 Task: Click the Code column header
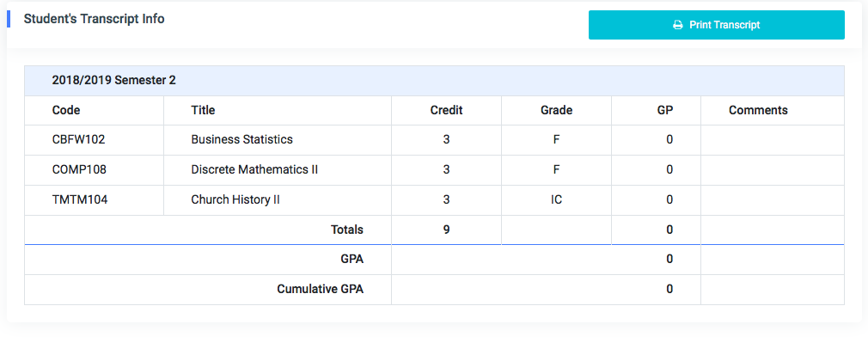[x=66, y=110]
